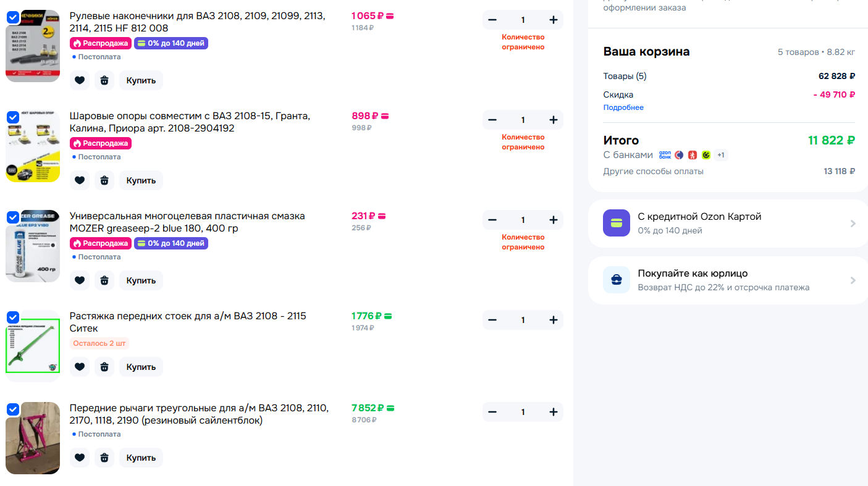The image size is (868, 486).
Task: Delete ball joints item with trash icon
Action: pyautogui.click(x=104, y=180)
